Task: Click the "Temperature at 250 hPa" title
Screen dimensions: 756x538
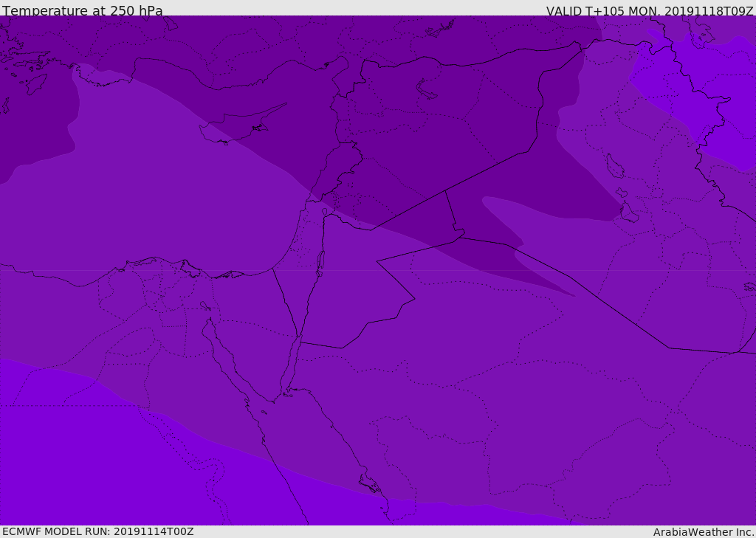Action: (x=82, y=10)
